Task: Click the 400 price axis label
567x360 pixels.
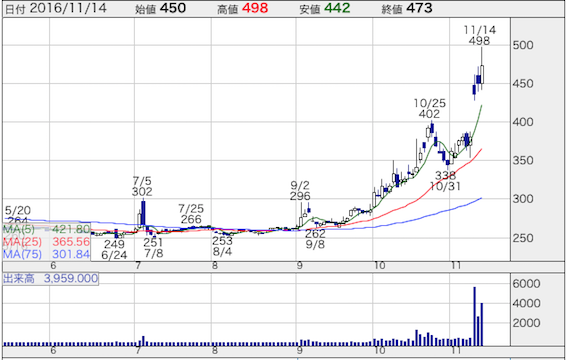Action: pyautogui.click(x=523, y=122)
